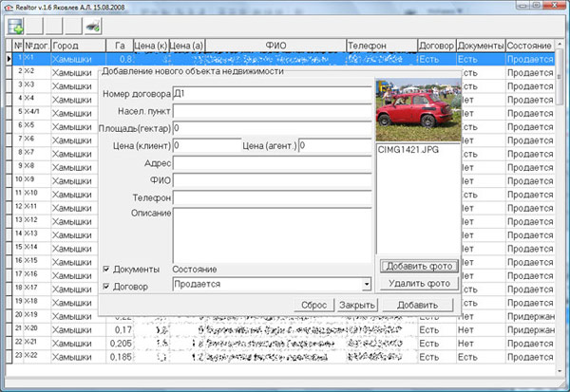This screenshot has height=392, width=570.
Task: Open the Состояние dropdown showing Продается
Action: [x=272, y=284]
